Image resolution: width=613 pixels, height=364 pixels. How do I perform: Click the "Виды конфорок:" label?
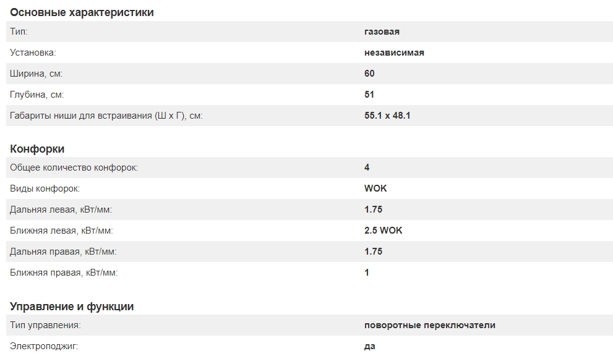tap(45, 188)
